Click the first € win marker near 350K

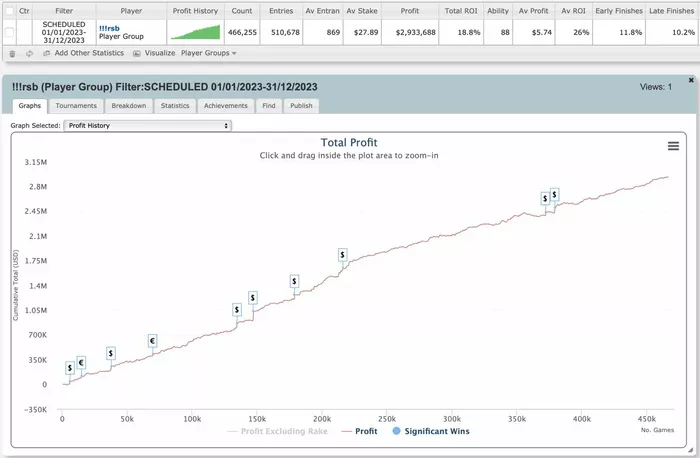pyautogui.click(x=81, y=362)
